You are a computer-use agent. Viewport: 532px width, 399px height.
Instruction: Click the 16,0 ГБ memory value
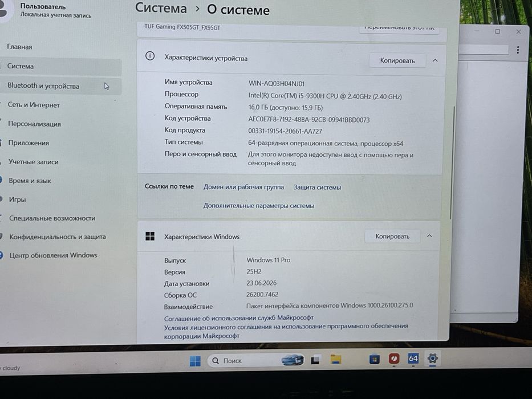(x=285, y=108)
